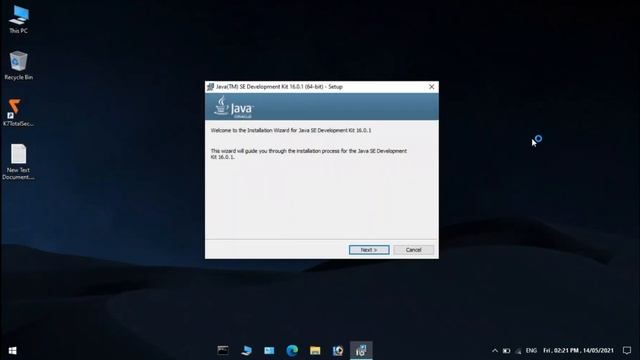Open the Mail taskbar app
Image resolution: width=640 pixels, height=360 pixels.
[x=269, y=351]
